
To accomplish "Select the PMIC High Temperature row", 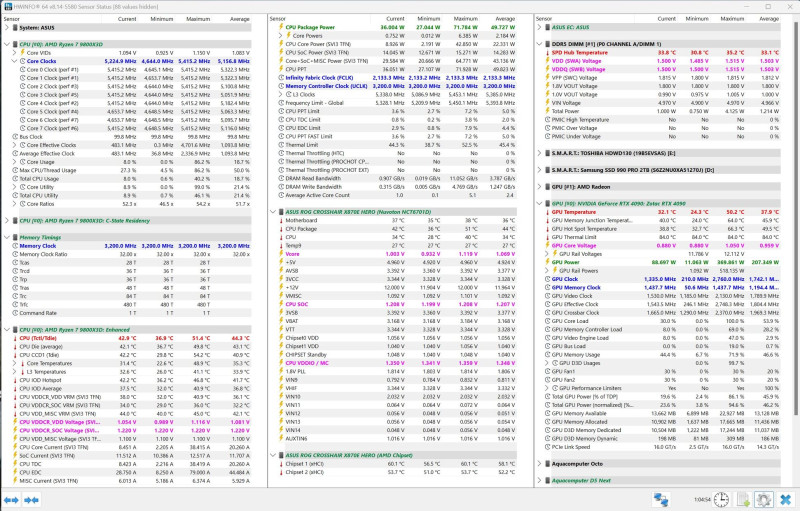I will [663, 120].
